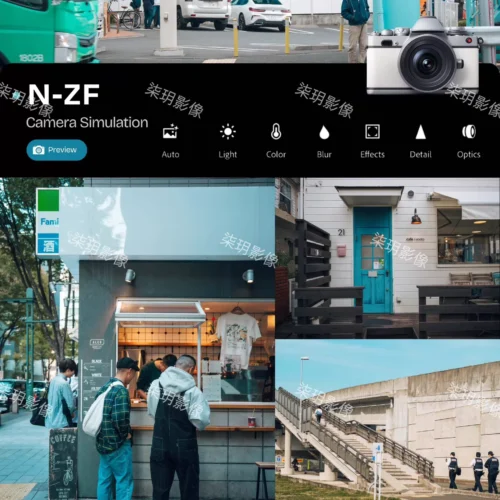Click the COFFEE chalkboard sign
Viewport: 500px width, 500px height.
coord(63,464)
